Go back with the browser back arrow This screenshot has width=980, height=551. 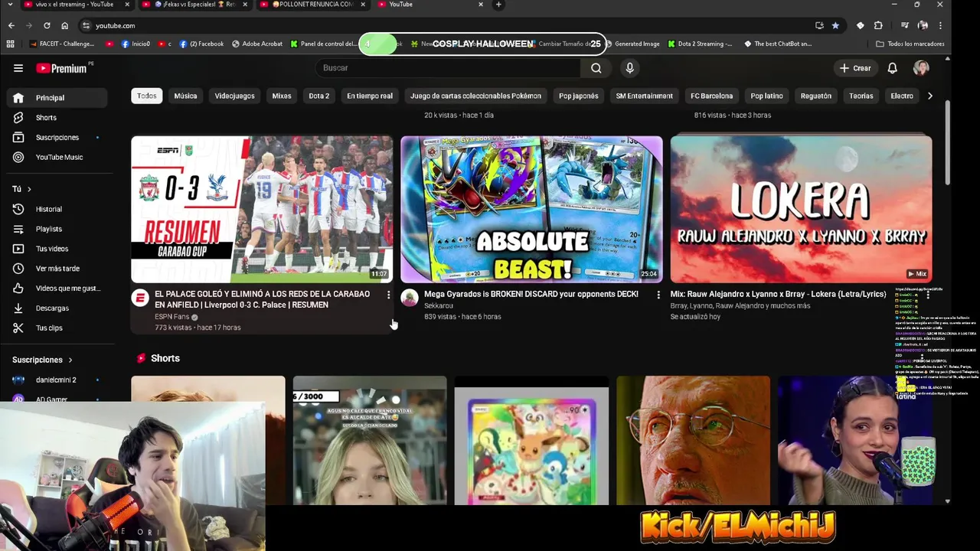[11, 25]
